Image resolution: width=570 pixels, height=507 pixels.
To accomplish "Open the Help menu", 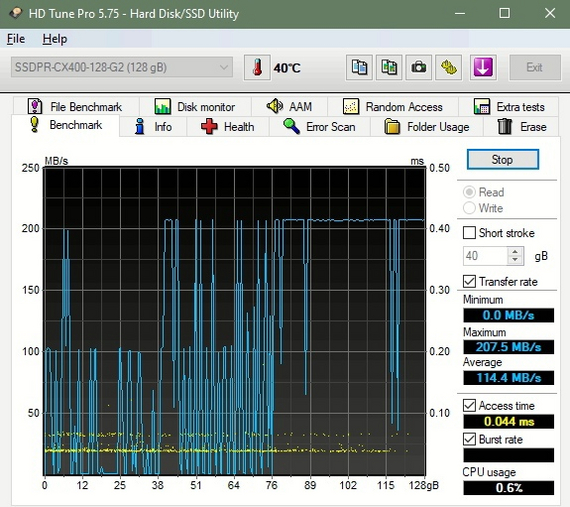I will [x=55, y=39].
